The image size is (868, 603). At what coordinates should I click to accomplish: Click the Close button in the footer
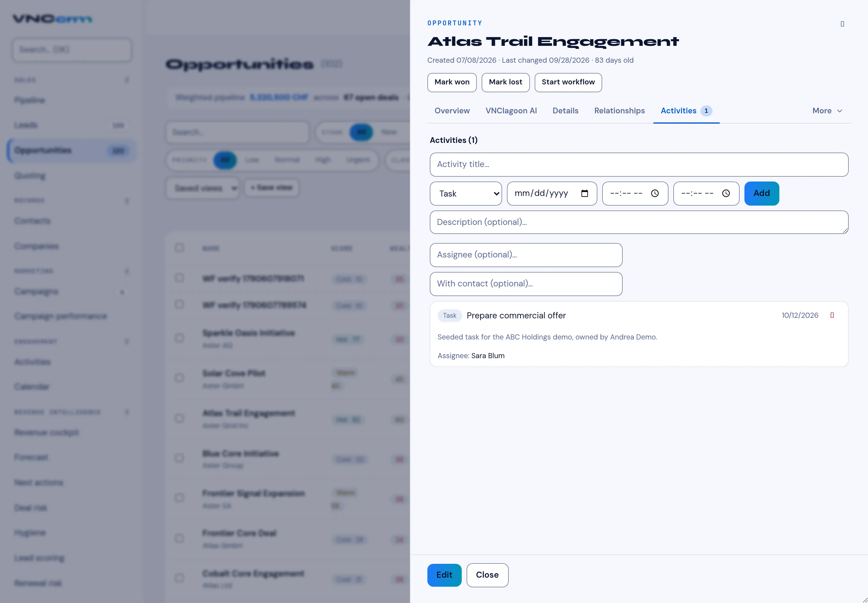[487, 575]
